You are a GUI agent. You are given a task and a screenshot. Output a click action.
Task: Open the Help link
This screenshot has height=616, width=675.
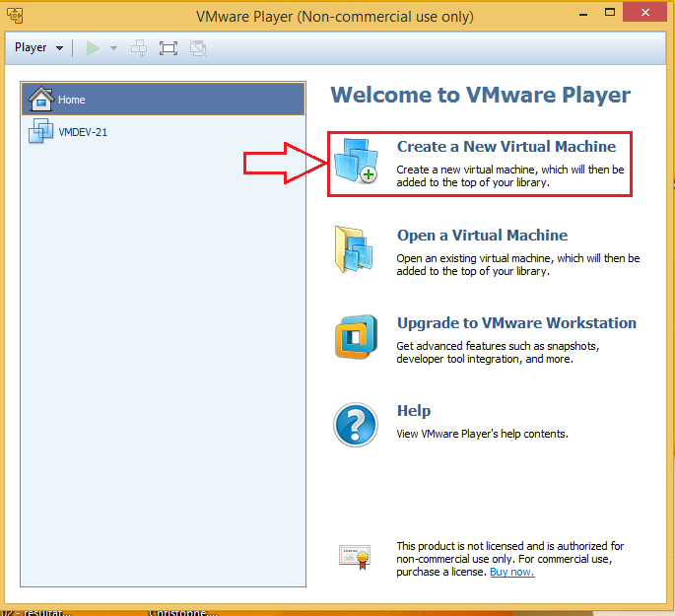pos(414,411)
